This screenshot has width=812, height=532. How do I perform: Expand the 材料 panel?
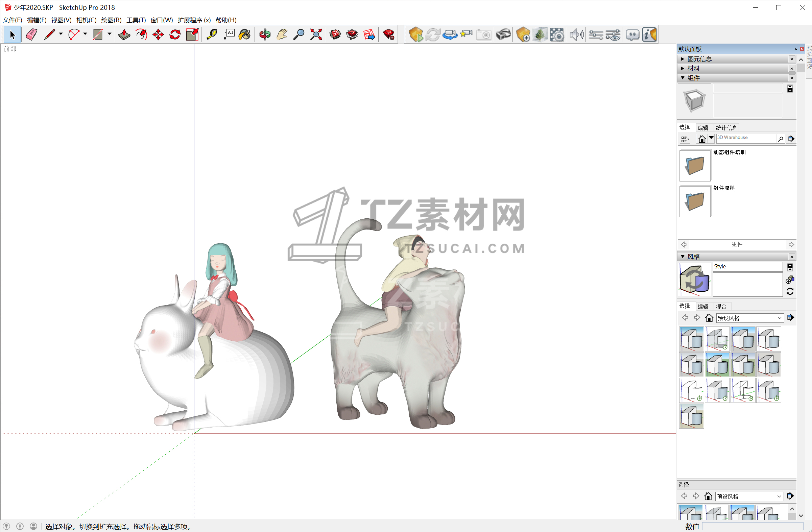(x=693, y=69)
